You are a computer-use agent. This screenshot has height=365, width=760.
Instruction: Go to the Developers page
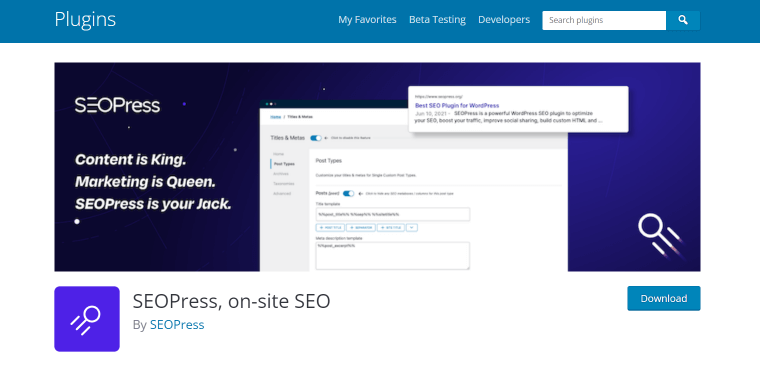click(x=504, y=20)
